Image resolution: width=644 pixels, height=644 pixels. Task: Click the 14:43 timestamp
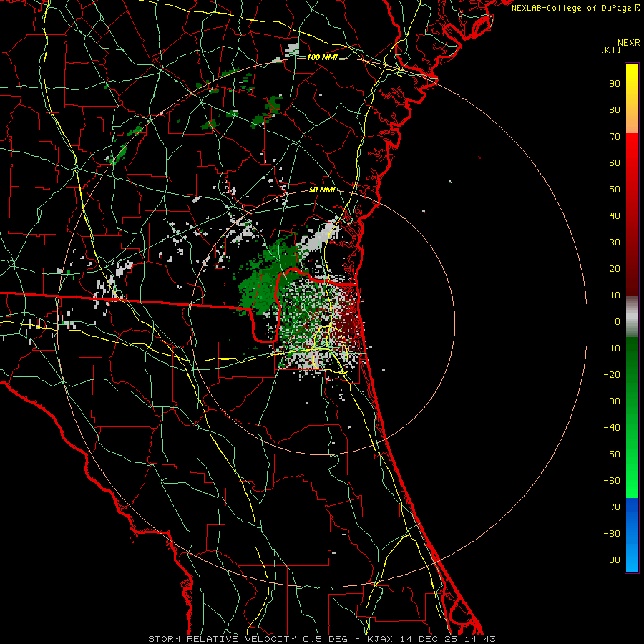pyautogui.click(x=479, y=639)
